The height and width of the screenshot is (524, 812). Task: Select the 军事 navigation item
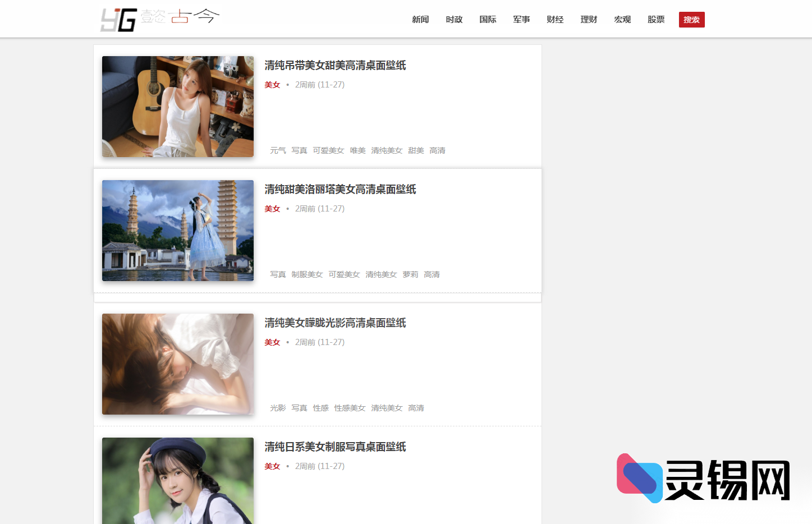[x=521, y=19]
